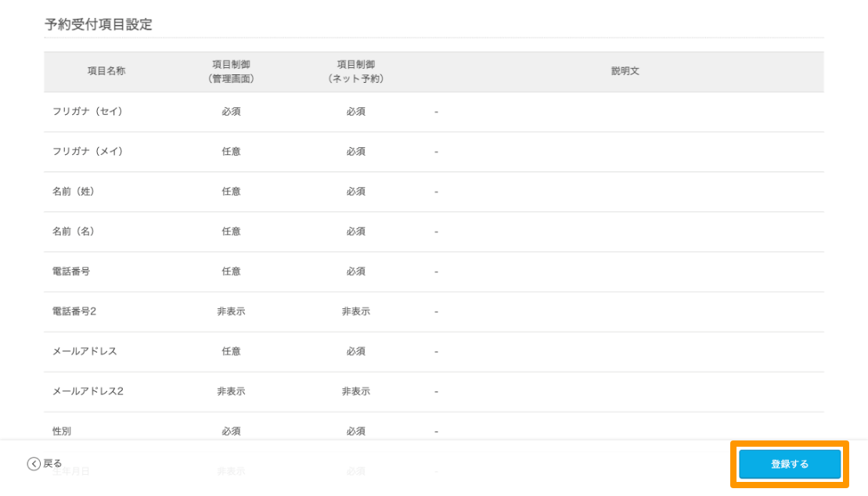868x496 pixels.
Task: Click the 項目制御(ネット予約) column header
Action: tap(356, 71)
